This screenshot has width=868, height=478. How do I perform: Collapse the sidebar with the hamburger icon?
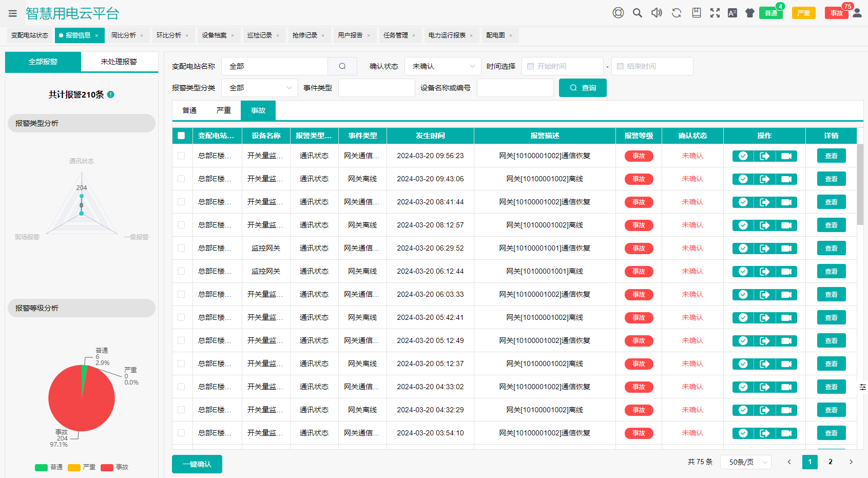pos(13,14)
